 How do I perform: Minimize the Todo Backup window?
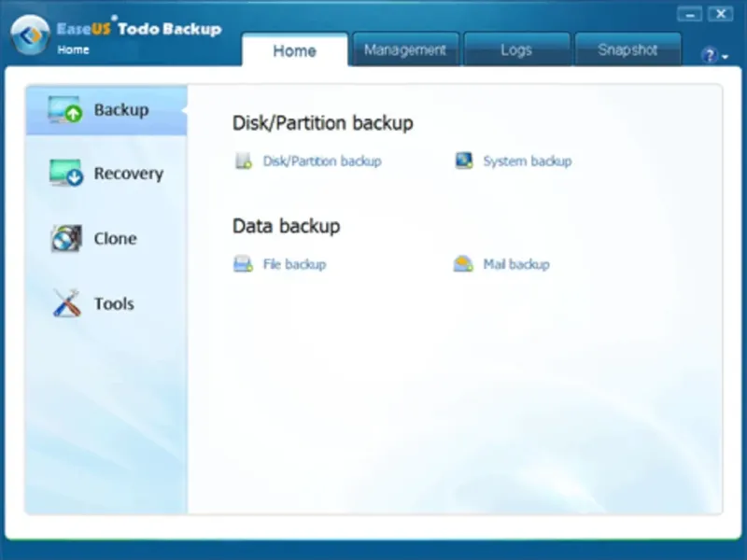[x=689, y=14]
